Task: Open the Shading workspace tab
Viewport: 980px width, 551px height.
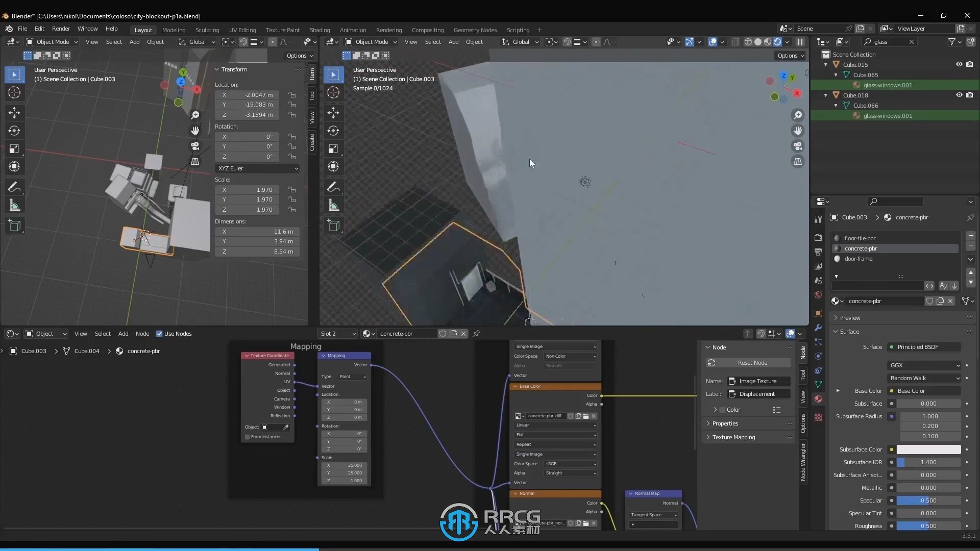Action: [319, 30]
